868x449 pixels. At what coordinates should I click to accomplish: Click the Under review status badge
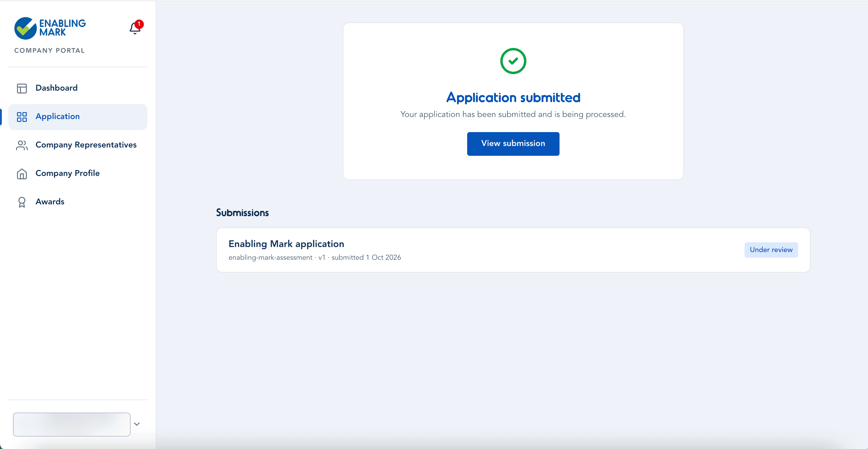771,250
